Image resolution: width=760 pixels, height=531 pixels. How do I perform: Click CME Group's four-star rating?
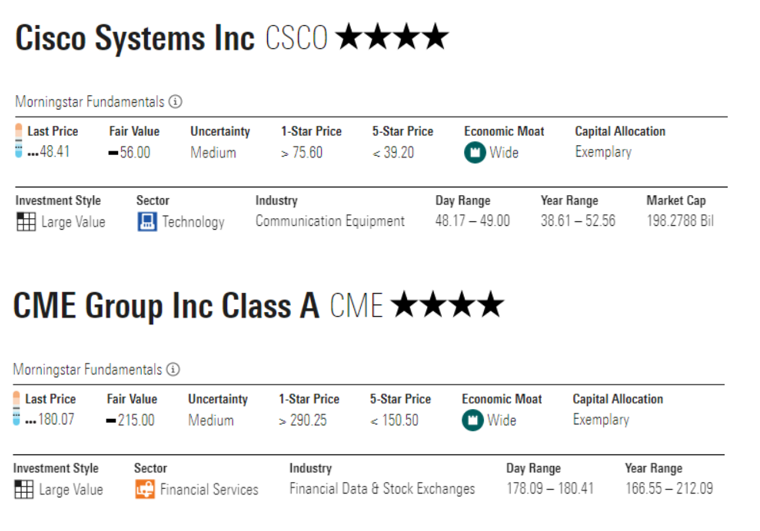click(x=447, y=305)
